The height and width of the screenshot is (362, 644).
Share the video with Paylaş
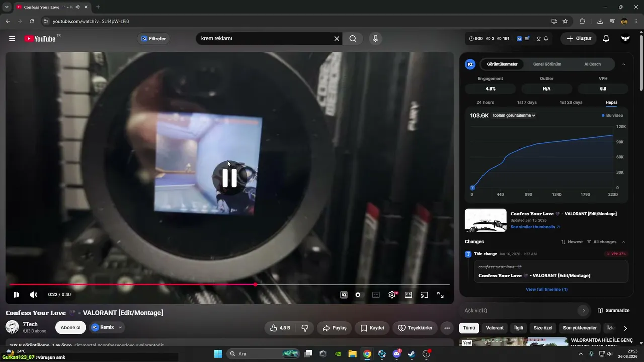[x=335, y=328]
